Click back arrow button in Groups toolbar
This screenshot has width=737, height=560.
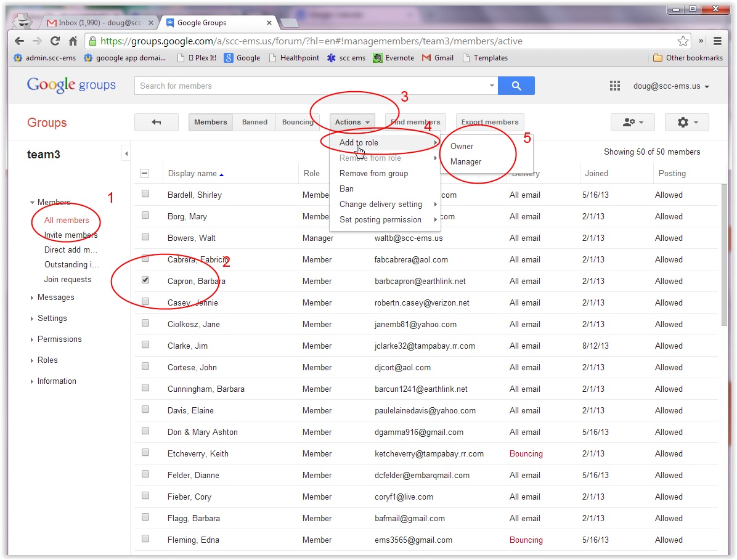(x=157, y=122)
